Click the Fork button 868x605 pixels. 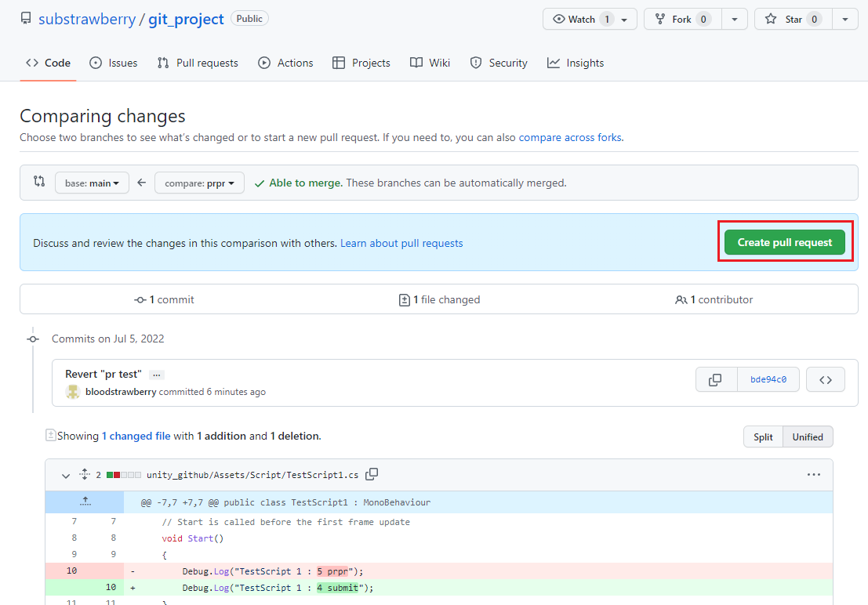pyautogui.click(x=682, y=19)
